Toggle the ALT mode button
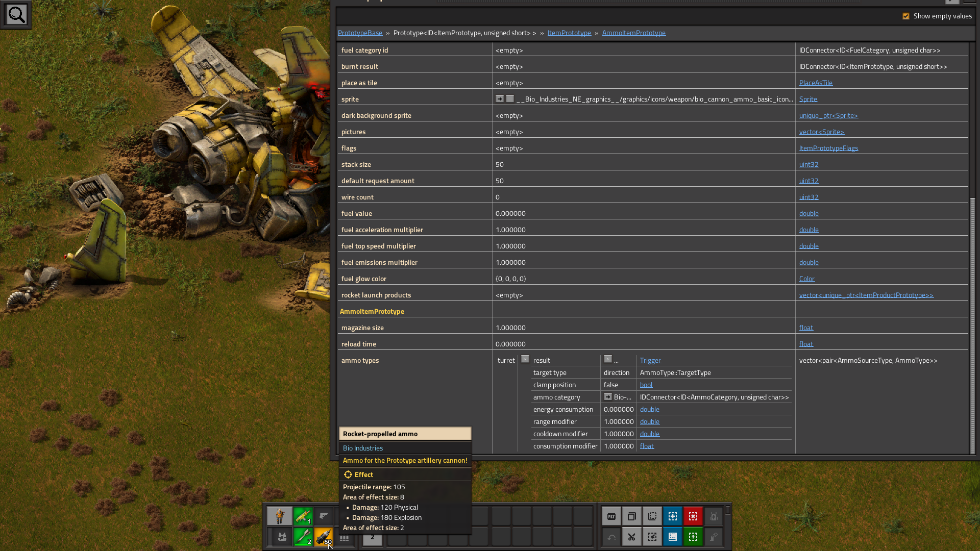This screenshot has width=980, height=551. (611, 516)
